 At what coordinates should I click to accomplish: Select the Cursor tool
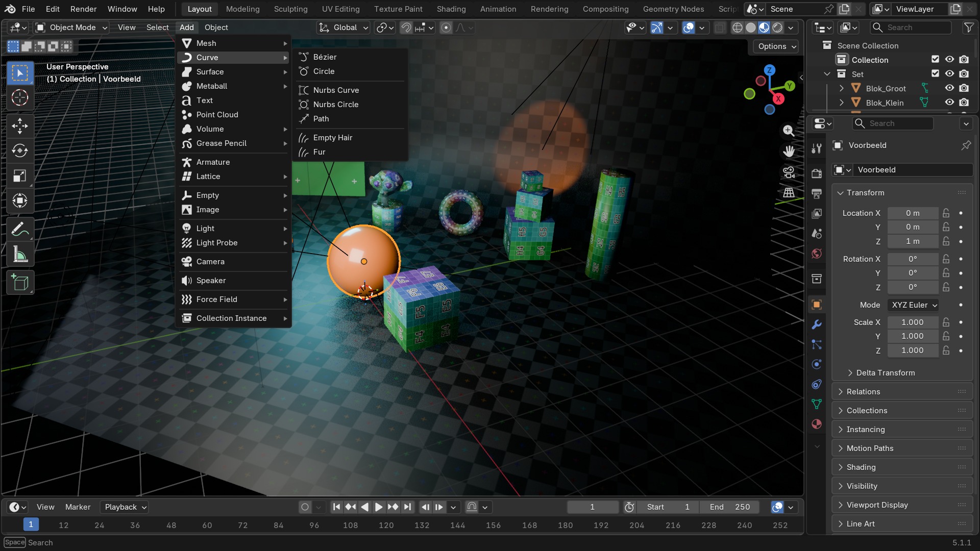tap(20, 97)
